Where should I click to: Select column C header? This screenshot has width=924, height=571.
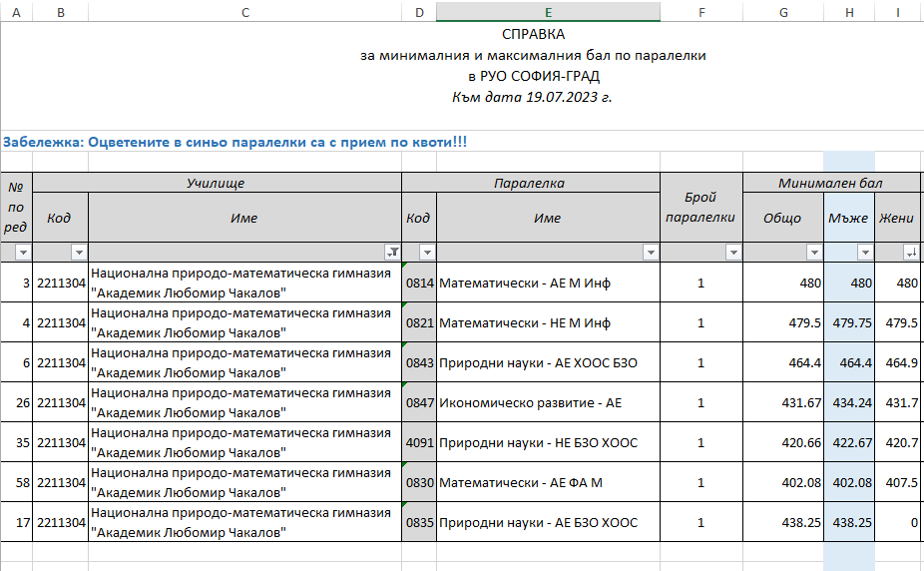tap(244, 11)
